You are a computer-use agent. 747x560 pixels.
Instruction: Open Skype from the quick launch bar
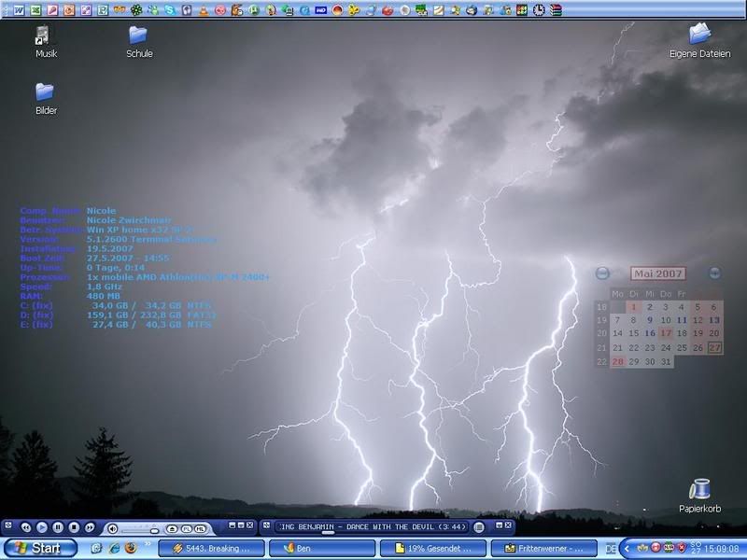coord(169,10)
